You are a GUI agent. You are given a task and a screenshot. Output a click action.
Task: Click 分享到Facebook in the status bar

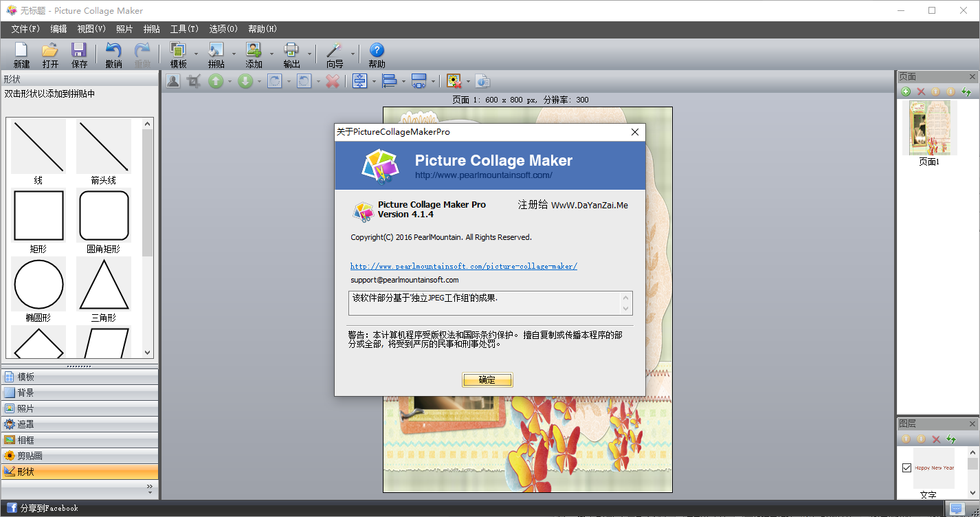(49, 508)
